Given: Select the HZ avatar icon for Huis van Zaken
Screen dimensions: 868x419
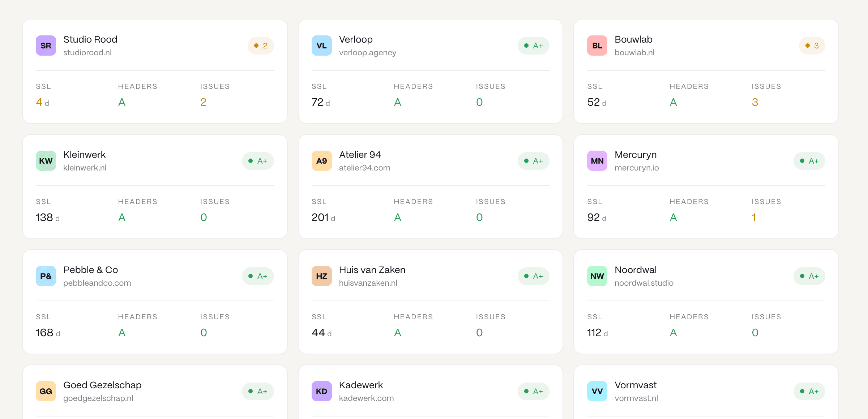Looking at the screenshot, I should pos(321,276).
